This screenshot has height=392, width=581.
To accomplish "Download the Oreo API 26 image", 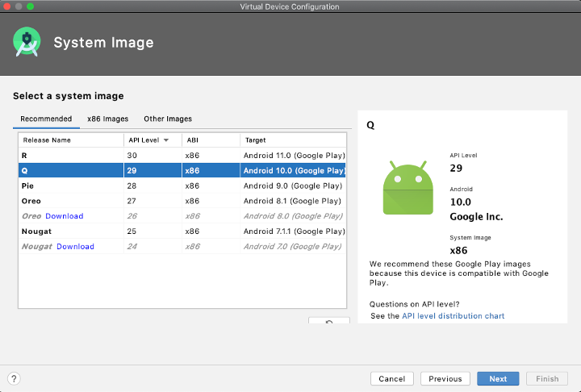I will coord(65,216).
